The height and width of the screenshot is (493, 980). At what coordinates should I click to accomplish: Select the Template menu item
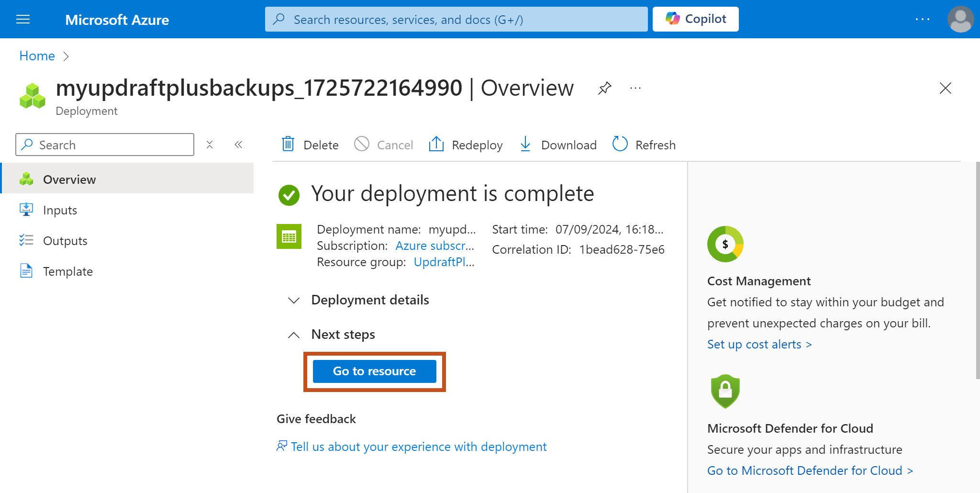click(67, 271)
